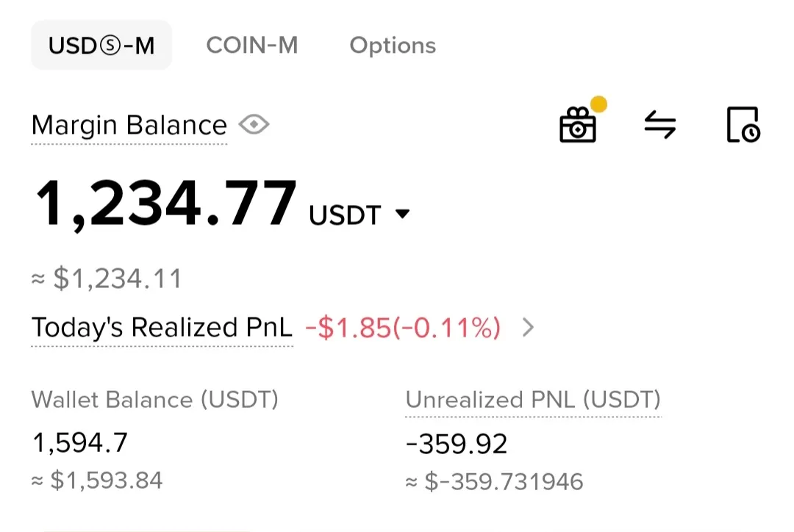Viewport: 794px width, 532px height.
Task: Tap the 1,594.7 wallet balance value
Action: 80,442
